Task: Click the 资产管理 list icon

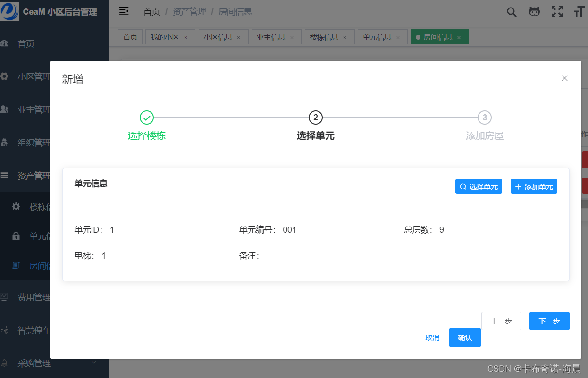Action: pyautogui.click(x=5, y=176)
